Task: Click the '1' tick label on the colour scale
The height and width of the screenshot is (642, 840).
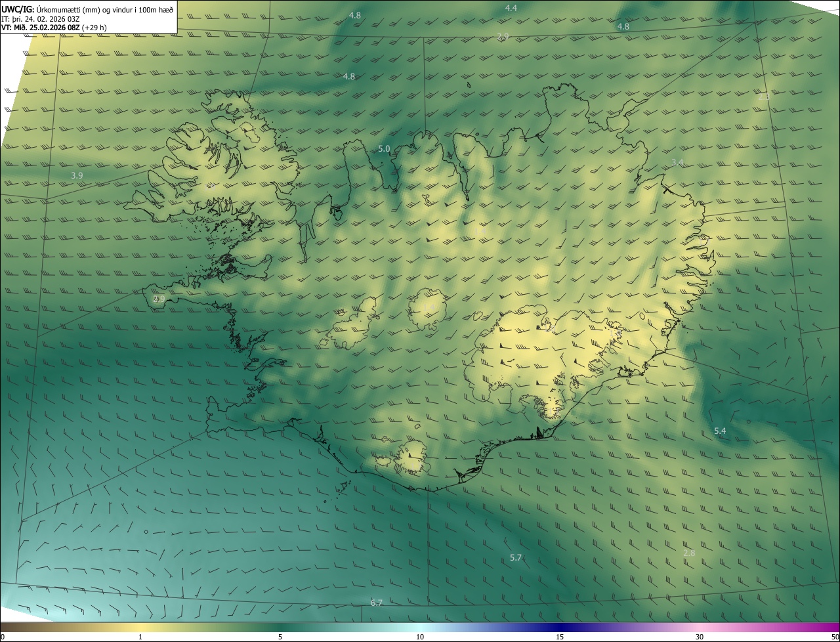Action: [x=140, y=637]
